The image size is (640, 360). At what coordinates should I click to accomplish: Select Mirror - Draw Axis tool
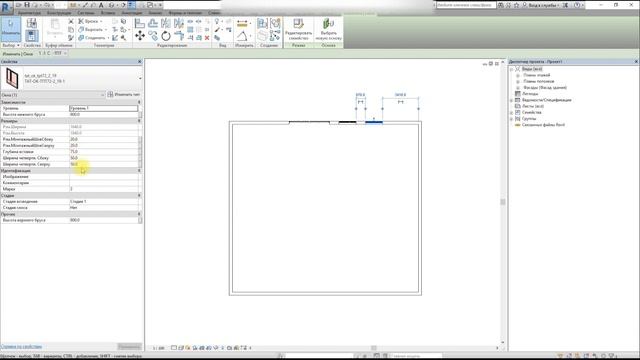179,23
